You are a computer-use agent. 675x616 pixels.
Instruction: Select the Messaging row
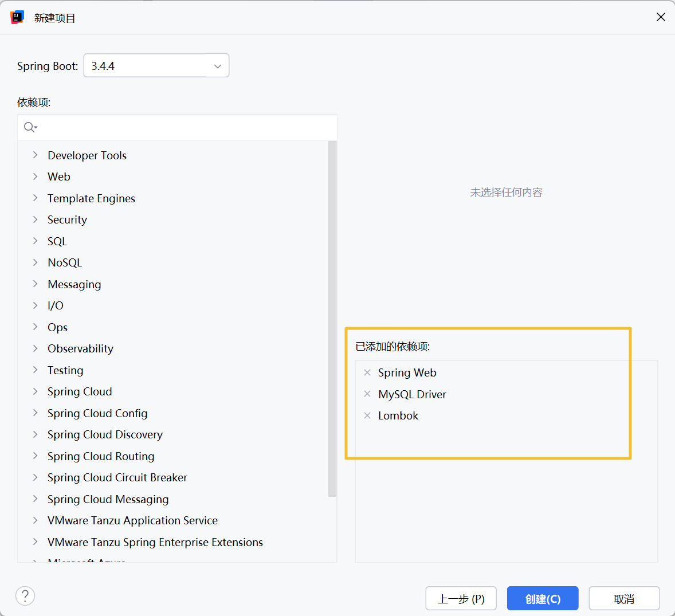173,284
